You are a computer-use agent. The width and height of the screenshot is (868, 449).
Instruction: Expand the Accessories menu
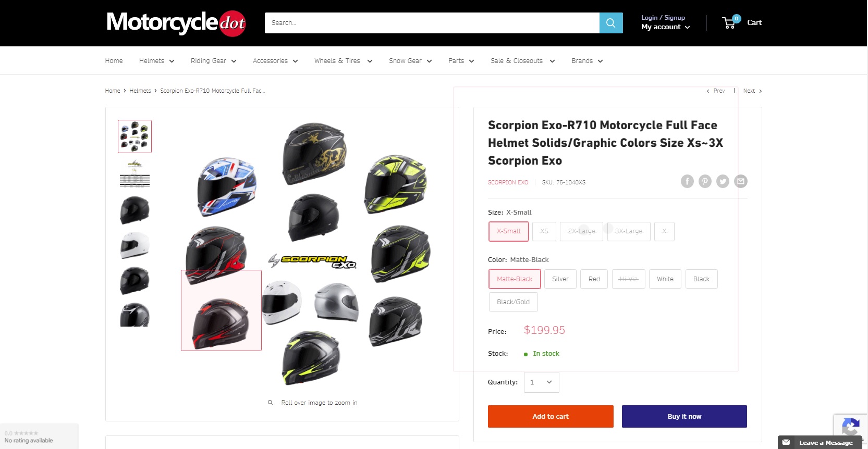pos(275,61)
